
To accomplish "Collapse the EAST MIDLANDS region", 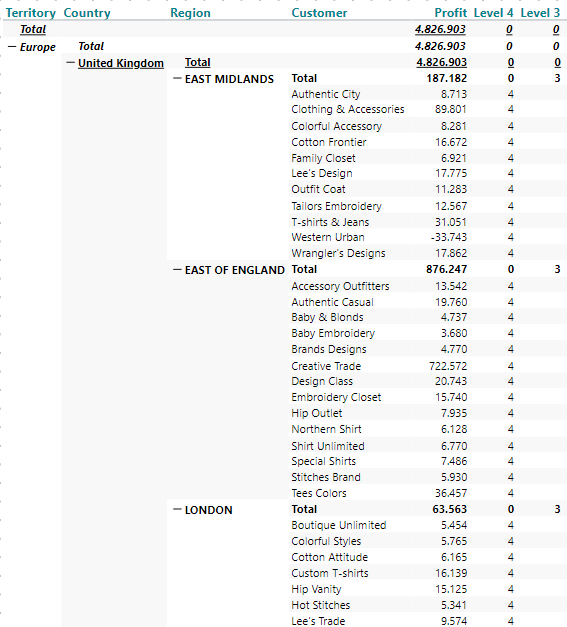I will click(x=177, y=79).
